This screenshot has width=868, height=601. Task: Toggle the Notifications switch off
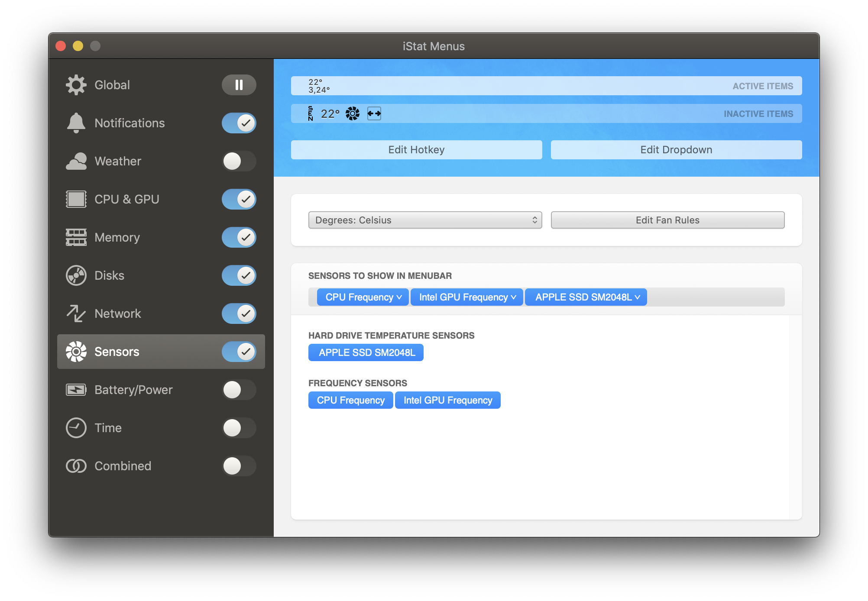coord(239,123)
